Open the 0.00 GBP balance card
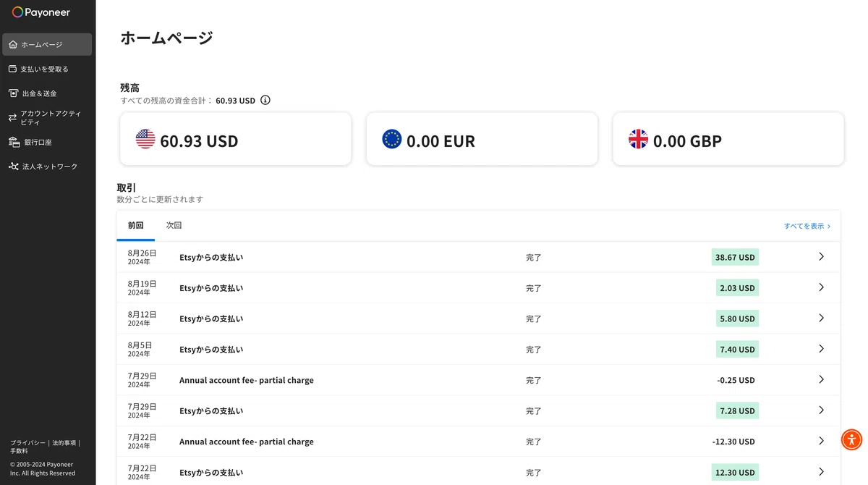Screen dimensions: 868x485 [x=728, y=139]
